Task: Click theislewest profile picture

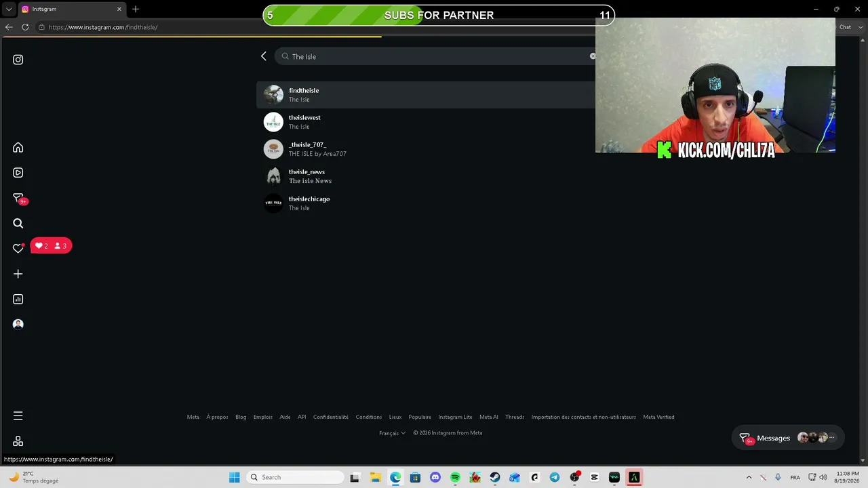Action: [x=273, y=122]
